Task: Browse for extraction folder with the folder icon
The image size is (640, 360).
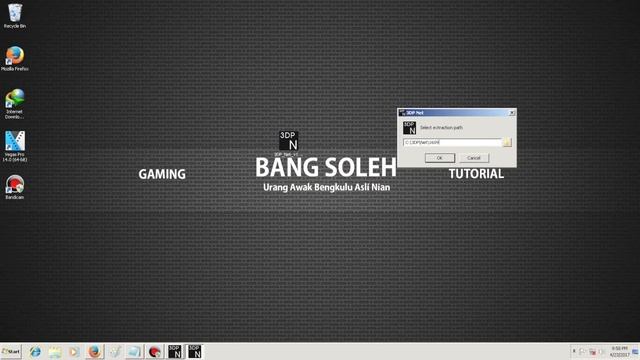Action: (x=507, y=142)
